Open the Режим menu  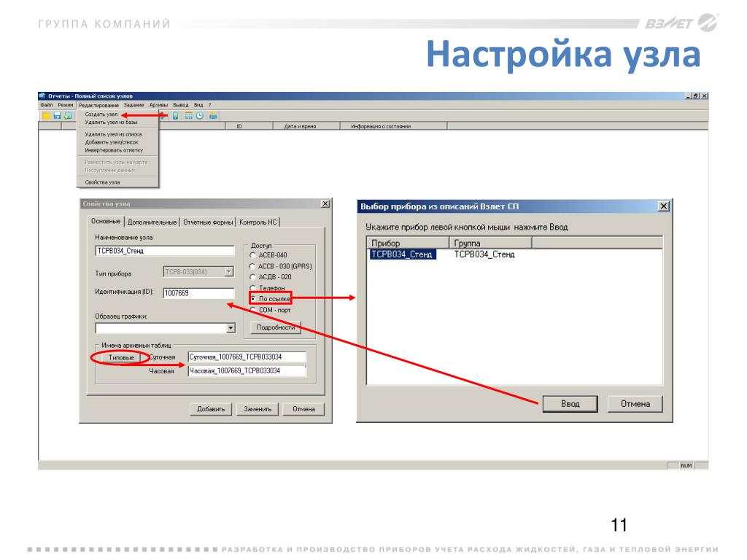(66, 105)
